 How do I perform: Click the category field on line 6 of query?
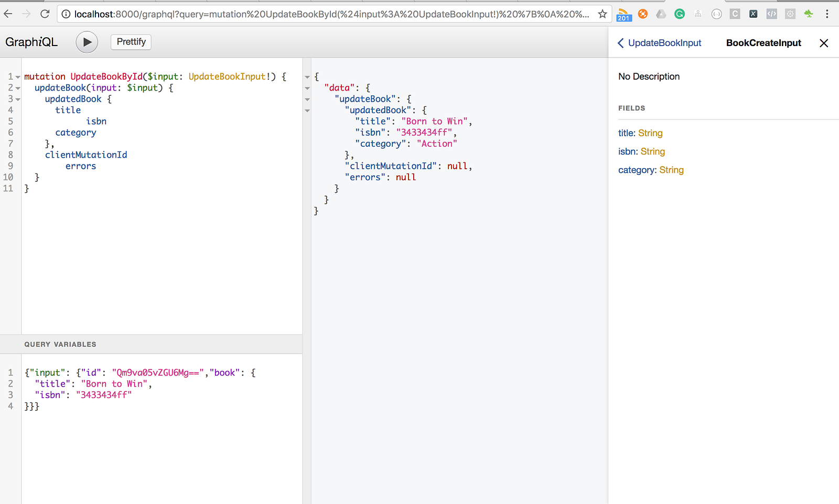(x=76, y=133)
